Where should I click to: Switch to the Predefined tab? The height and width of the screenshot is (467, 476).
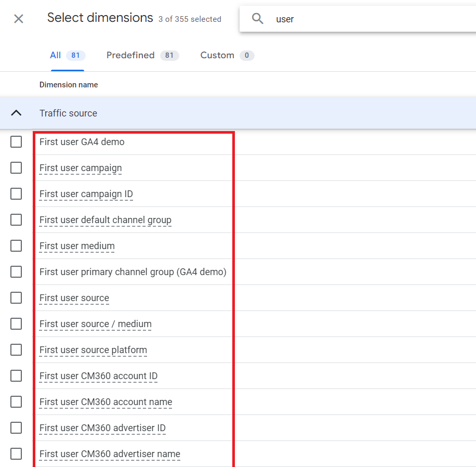tap(130, 55)
